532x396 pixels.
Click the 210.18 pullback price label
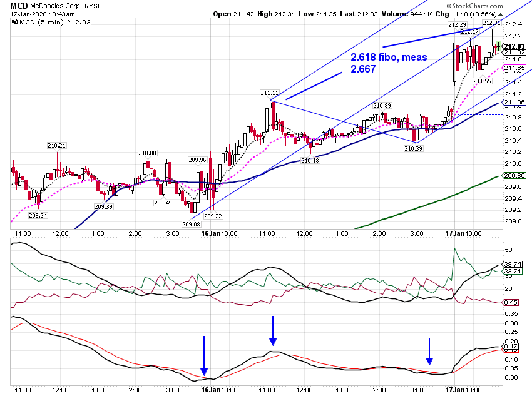point(310,160)
